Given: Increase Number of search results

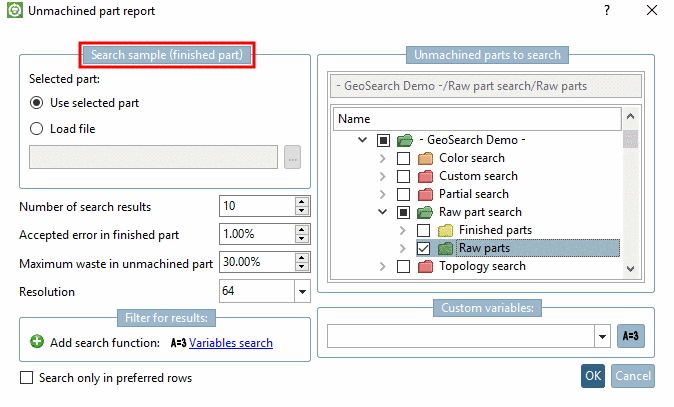Looking at the screenshot, I should tap(302, 202).
